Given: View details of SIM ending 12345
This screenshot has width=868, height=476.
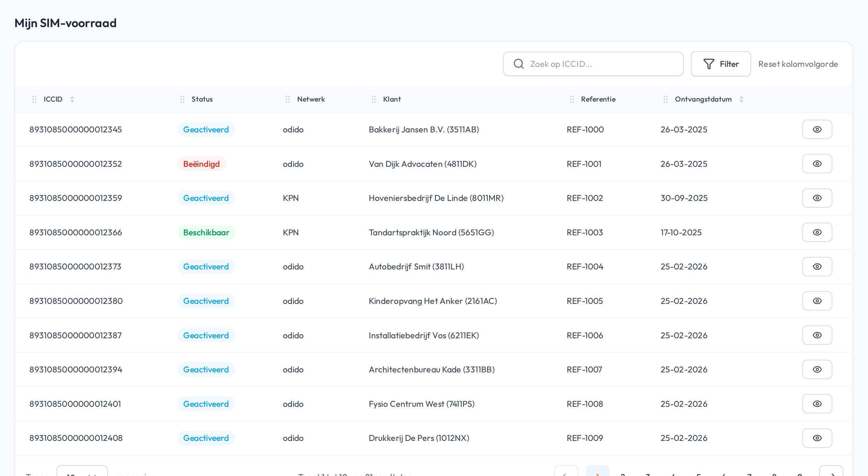Looking at the screenshot, I should (817, 129).
